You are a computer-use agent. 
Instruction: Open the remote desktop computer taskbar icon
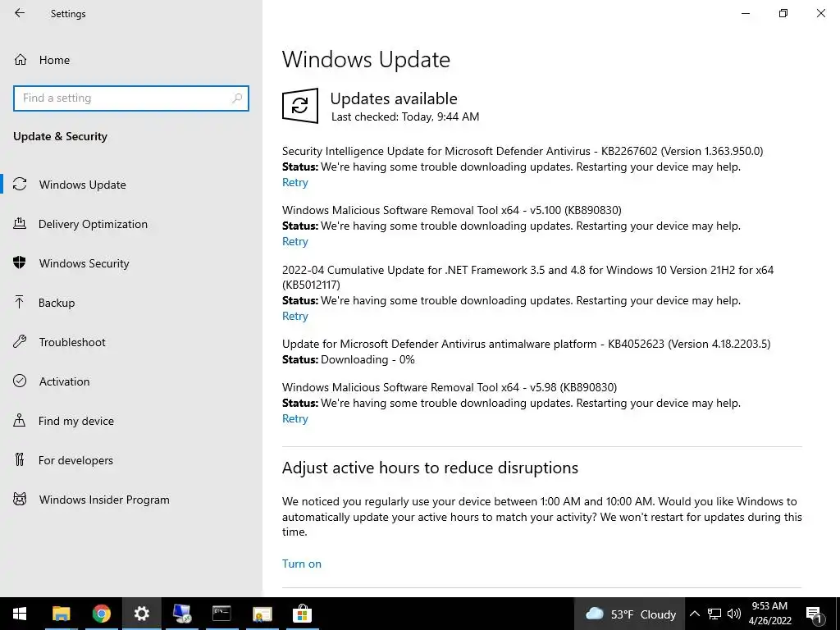tap(181, 614)
